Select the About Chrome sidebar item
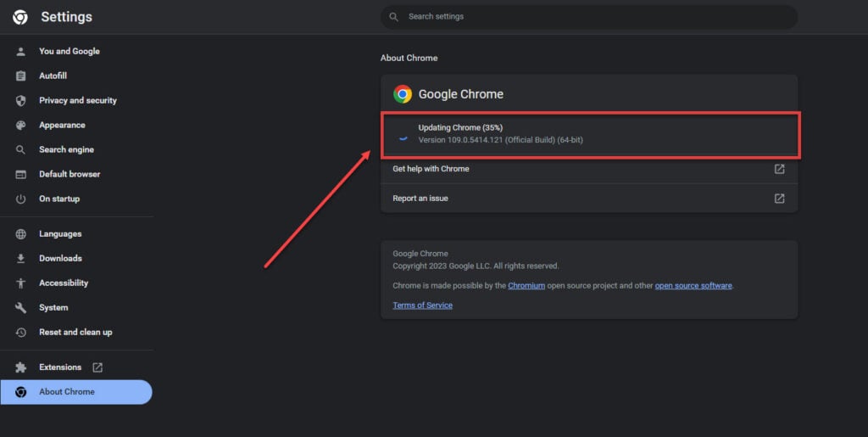This screenshot has width=868, height=437. (x=75, y=391)
